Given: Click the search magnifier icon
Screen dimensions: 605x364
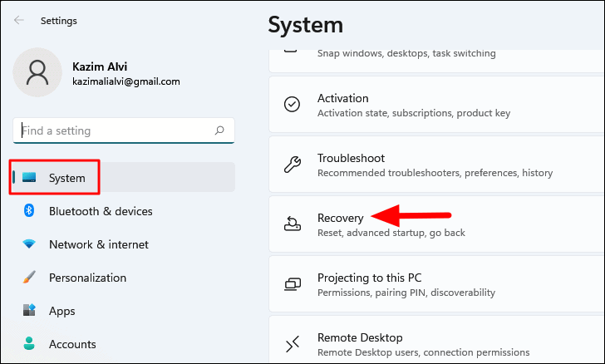Looking at the screenshot, I should tap(219, 130).
